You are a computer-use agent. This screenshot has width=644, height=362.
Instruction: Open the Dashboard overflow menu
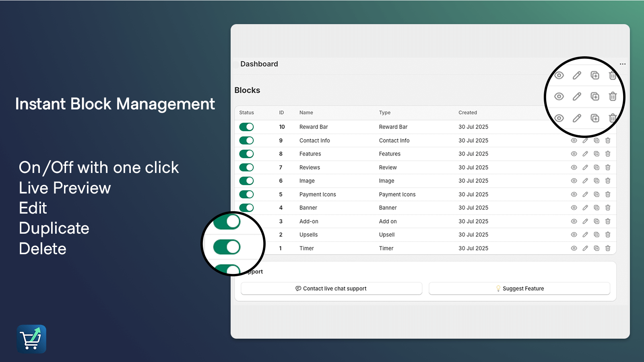[x=622, y=64]
